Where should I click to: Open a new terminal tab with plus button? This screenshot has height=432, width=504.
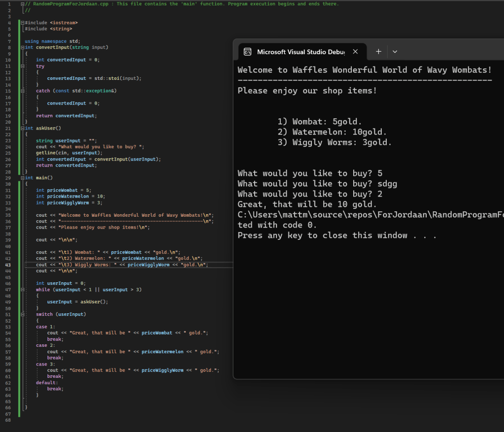[x=378, y=52]
